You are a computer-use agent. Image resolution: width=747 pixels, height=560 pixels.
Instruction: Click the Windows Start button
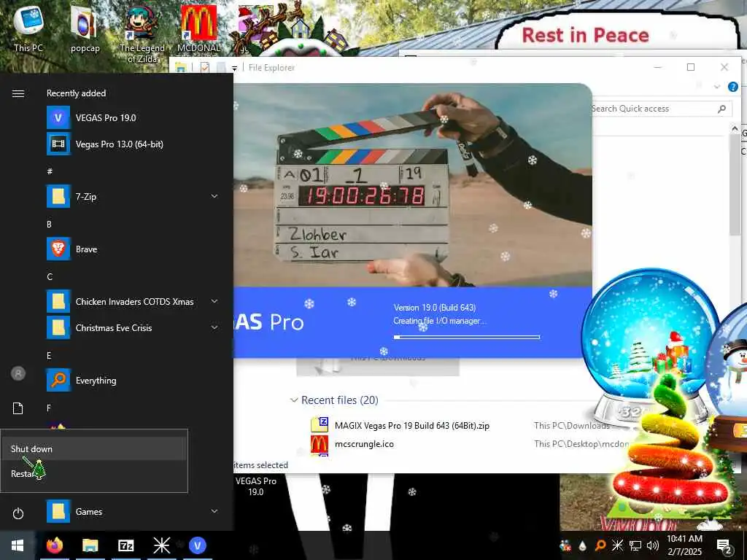[x=18, y=545]
